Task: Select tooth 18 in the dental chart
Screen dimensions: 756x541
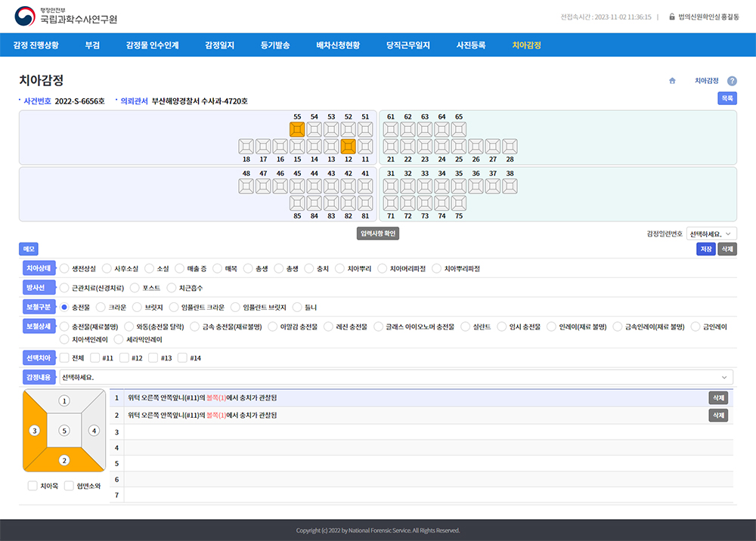Action: pos(246,147)
